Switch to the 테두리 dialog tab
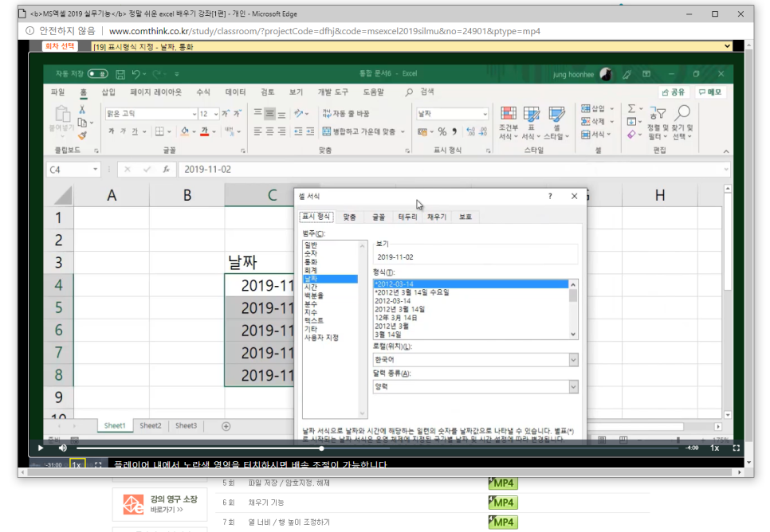The image size is (770, 532). click(x=407, y=217)
